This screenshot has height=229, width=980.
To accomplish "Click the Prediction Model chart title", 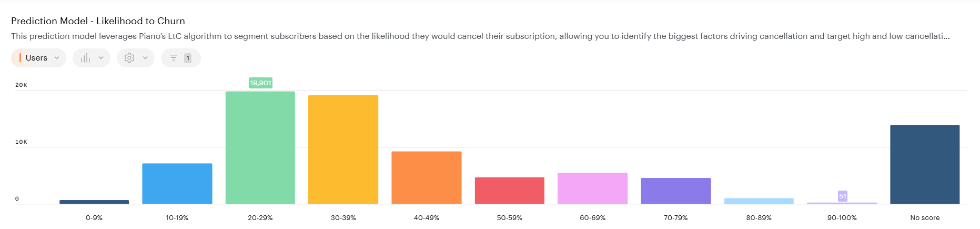I will coord(98,21).
